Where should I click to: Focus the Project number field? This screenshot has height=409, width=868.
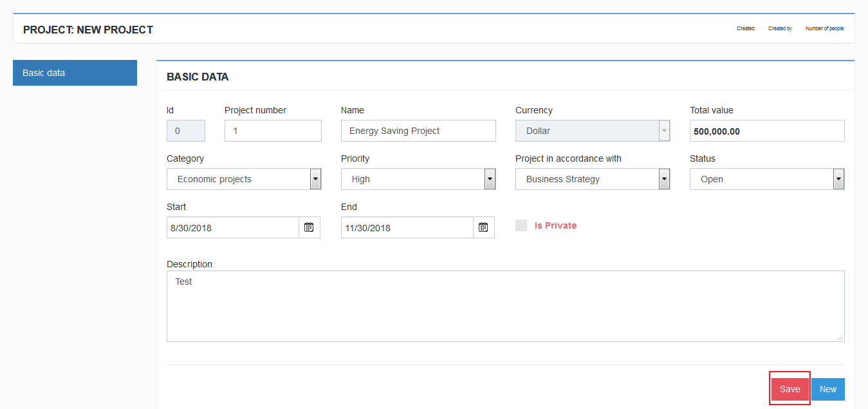coord(273,131)
